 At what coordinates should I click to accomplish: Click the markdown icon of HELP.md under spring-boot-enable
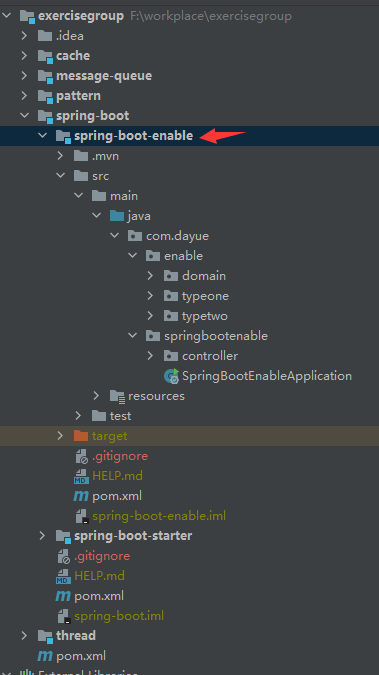[81, 476]
